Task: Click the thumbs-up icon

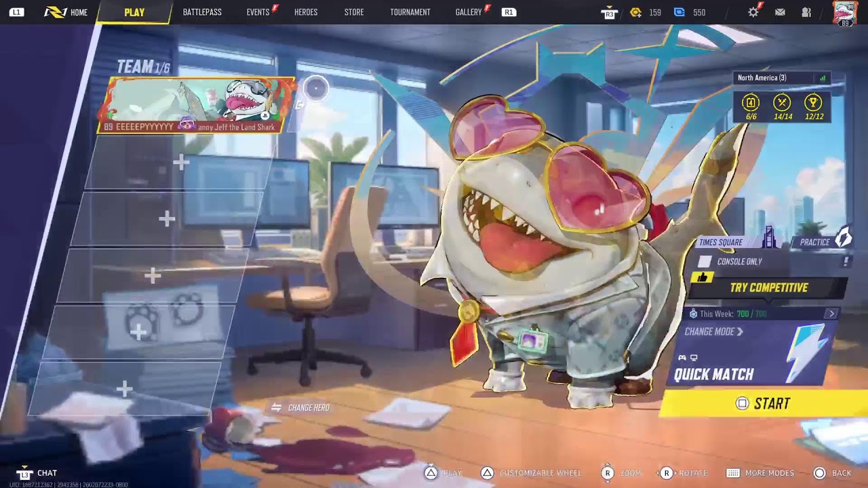Action: click(x=702, y=277)
